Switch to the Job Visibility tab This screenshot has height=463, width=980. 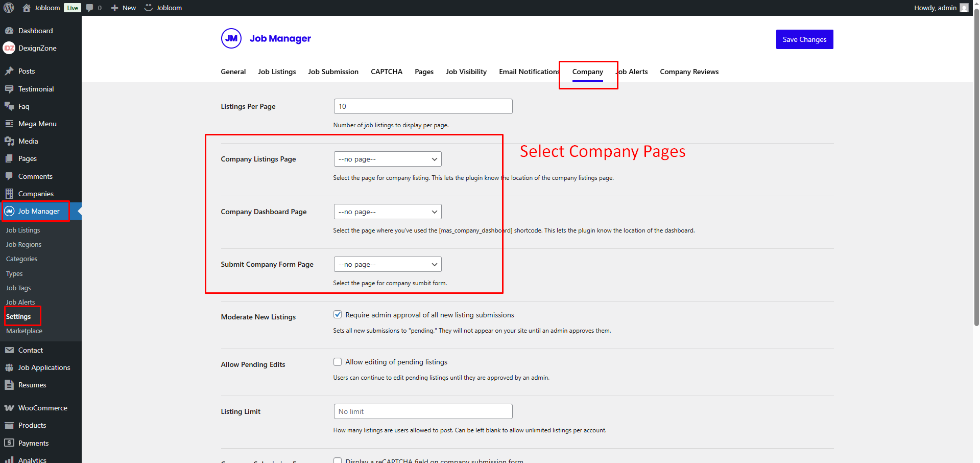tap(466, 72)
